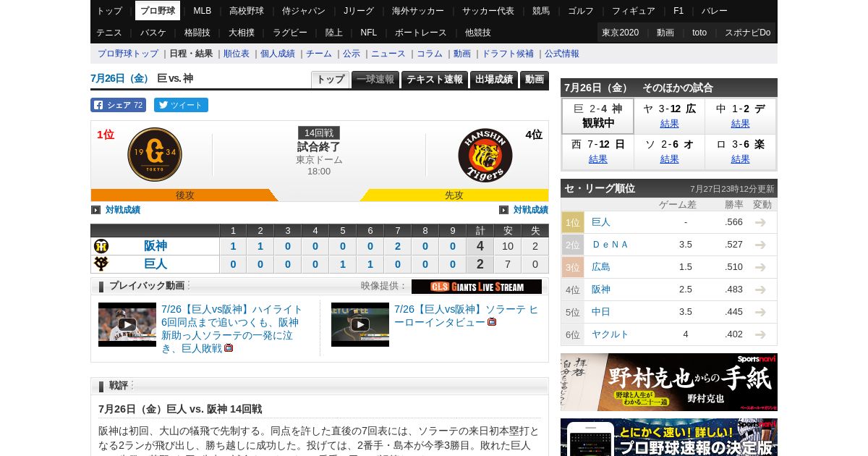Viewport: 868px width, 456px height.
Task: Open MLB in top navigation
Action: coord(203,11)
